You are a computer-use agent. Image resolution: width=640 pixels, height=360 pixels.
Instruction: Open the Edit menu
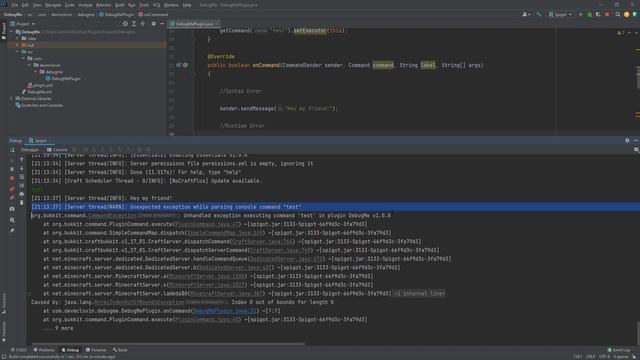click(25, 5)
